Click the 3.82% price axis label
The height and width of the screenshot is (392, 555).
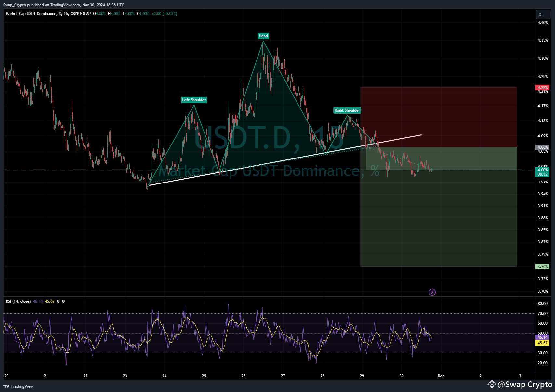(543, 242)
